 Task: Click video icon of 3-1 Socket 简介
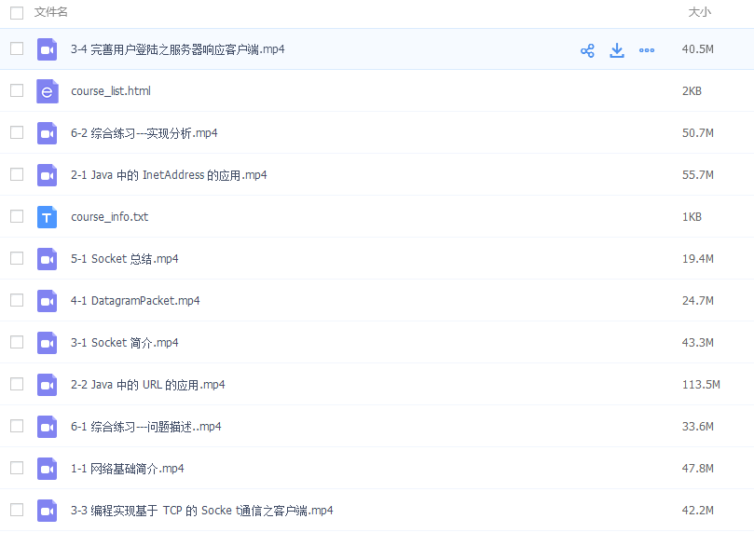(48, 343)
